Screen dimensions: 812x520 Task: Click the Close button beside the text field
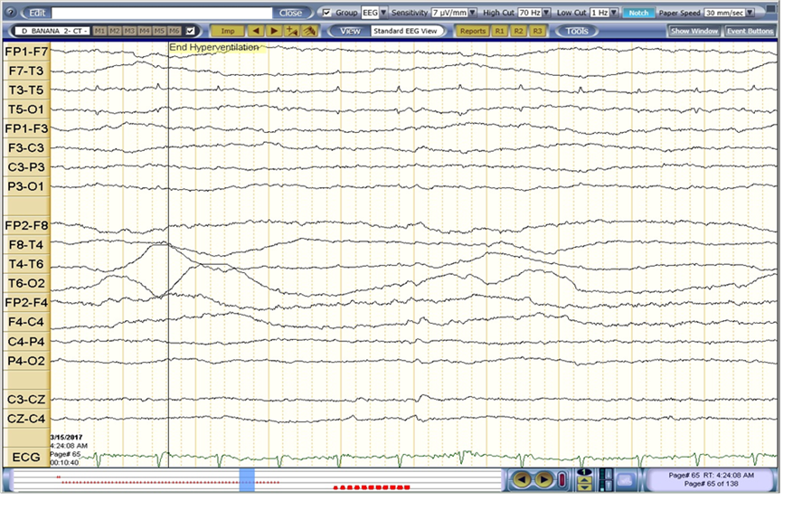290,13
